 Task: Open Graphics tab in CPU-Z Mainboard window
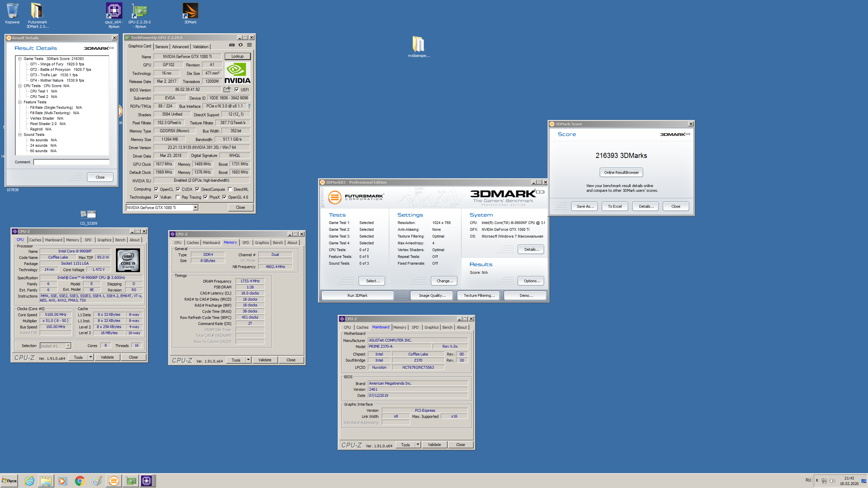tap(431, 327)
